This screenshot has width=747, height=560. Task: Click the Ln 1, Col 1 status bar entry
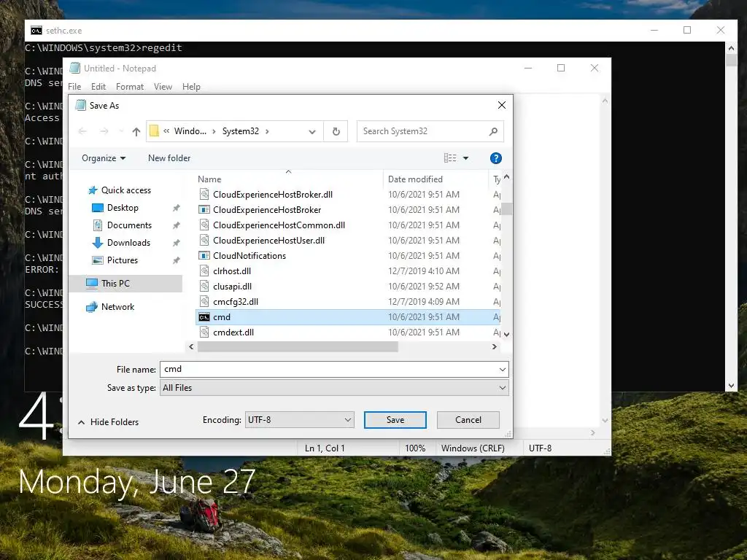[x=325, y=448]
